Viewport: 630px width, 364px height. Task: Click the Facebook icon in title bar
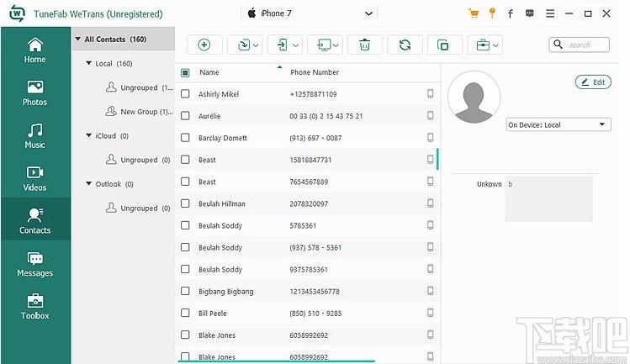coord(511,13)
